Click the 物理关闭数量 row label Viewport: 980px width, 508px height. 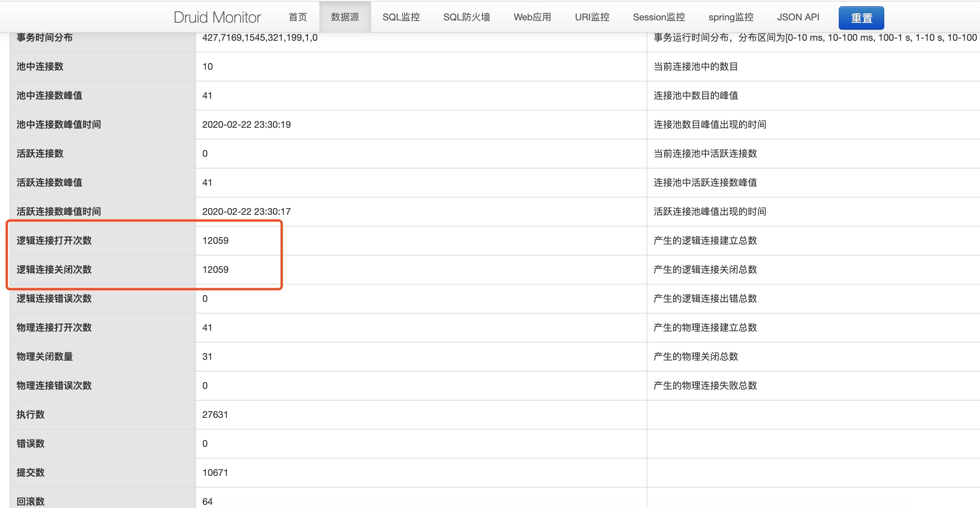tap(45, 357)
